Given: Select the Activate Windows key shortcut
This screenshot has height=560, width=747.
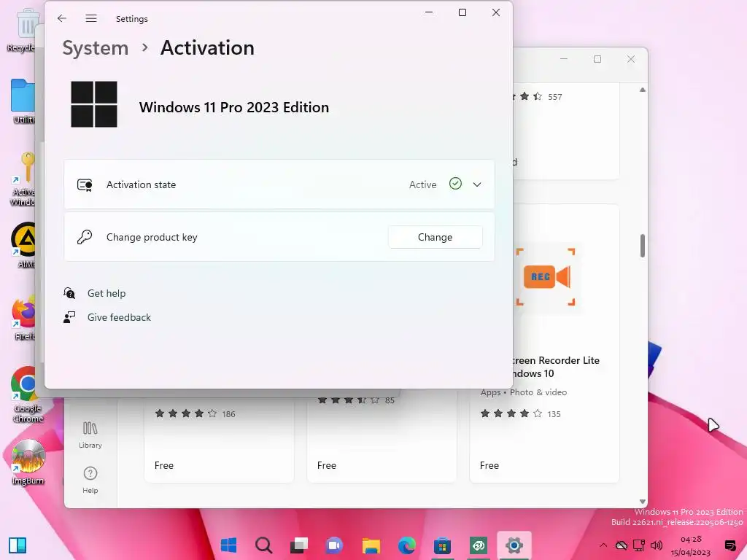Looking at the screenshot, I should [x=23, y=179].
